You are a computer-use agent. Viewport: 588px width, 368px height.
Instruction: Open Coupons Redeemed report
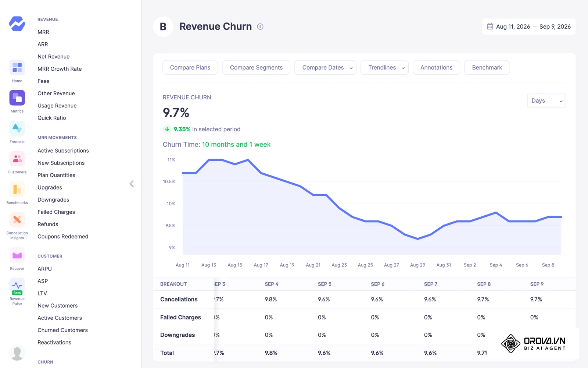[63, 236]
